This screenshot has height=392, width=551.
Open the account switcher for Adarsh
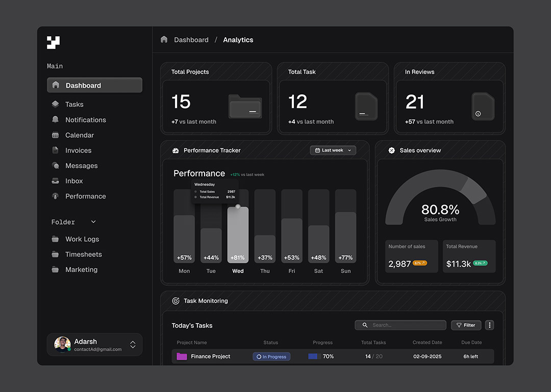tap(132, 344)
